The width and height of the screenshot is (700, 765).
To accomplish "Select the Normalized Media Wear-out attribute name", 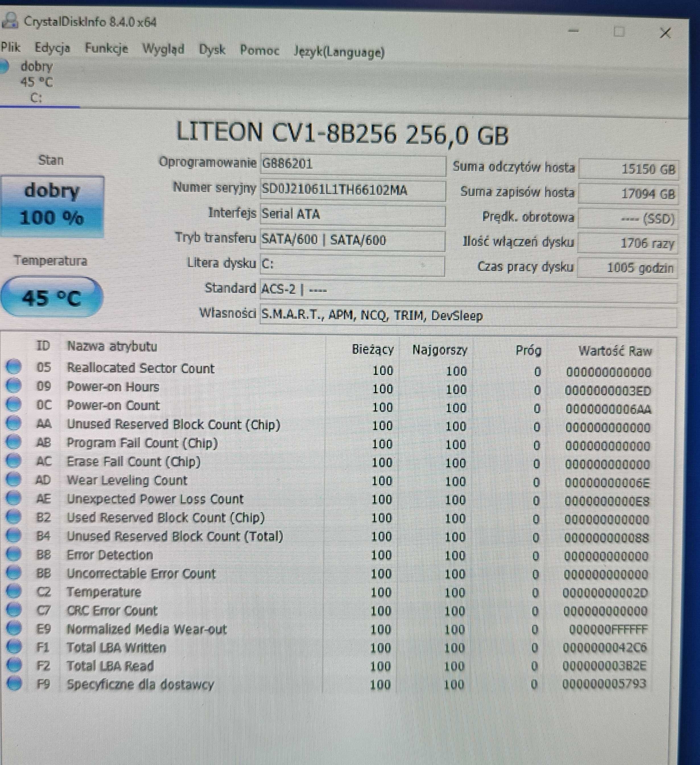I will [146, 629].
